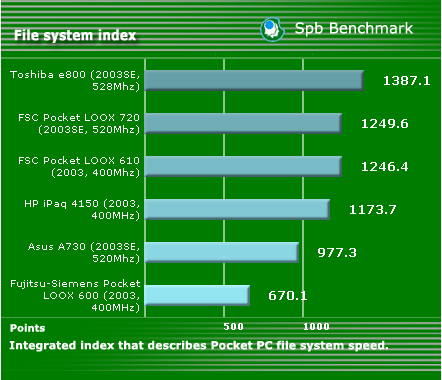Select the Asus A730 device label

coord(84,252)
